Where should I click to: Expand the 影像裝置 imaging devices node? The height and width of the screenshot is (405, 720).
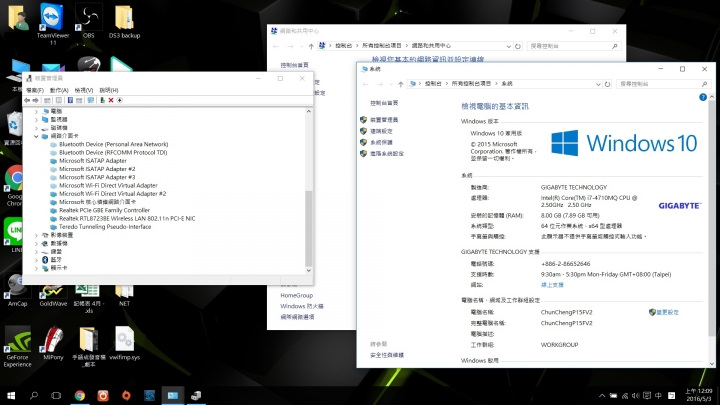(36, 235)
